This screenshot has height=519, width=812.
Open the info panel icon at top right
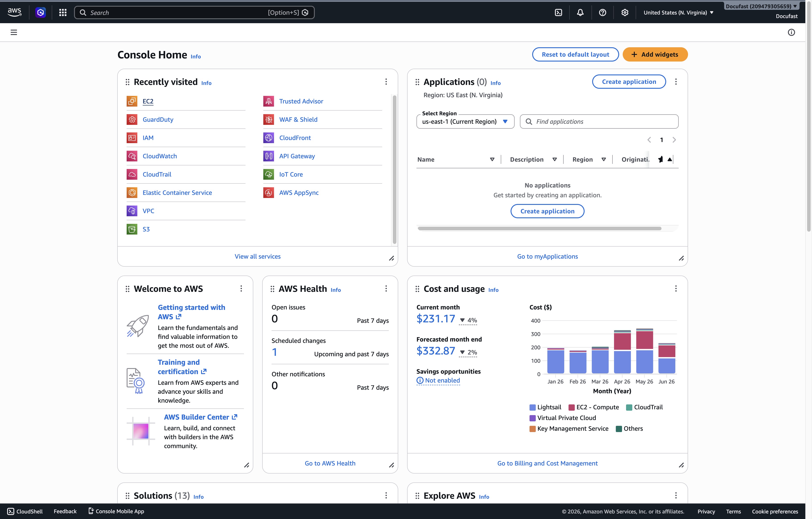pyautogui.click(x=791, y=32)
